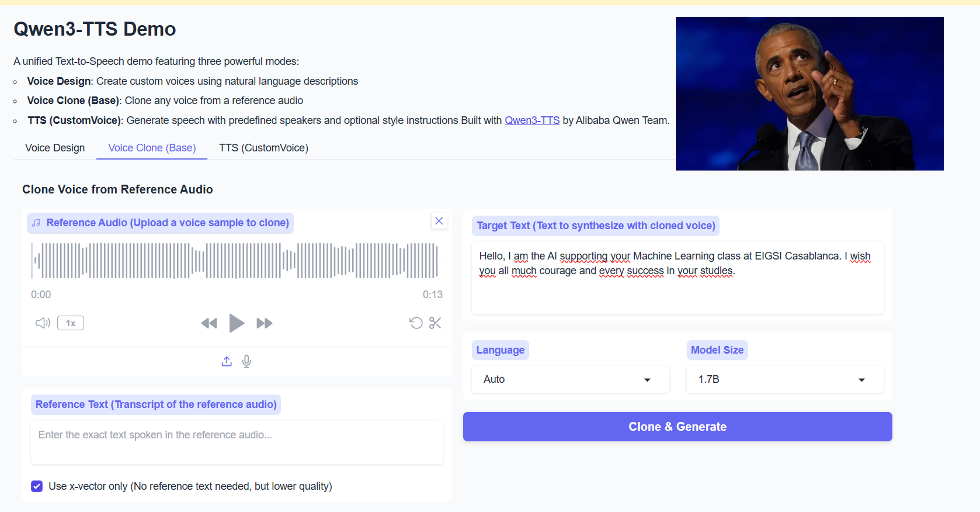
Task: Upload an audio file via upload icon
Action: pyautogui.click(x=226, y=361)
